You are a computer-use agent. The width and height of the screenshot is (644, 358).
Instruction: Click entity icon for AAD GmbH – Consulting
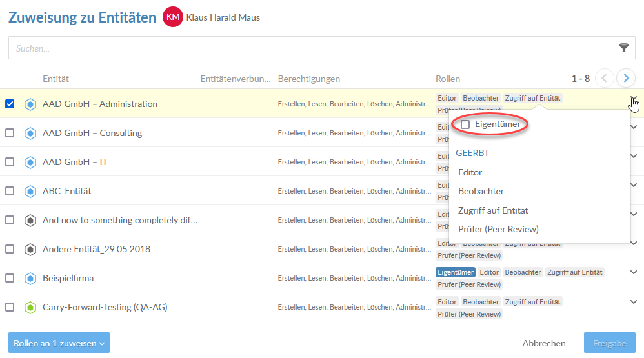30,134
